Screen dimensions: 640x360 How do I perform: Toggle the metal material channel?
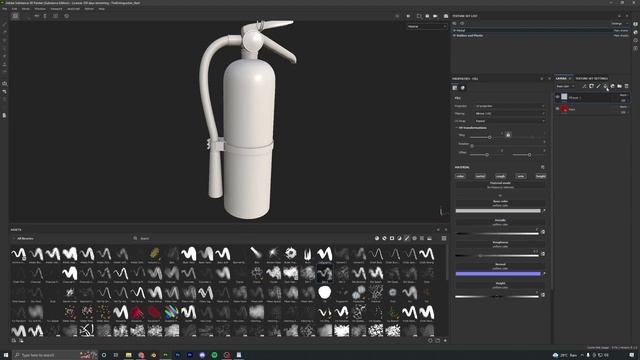click(480, 176)
